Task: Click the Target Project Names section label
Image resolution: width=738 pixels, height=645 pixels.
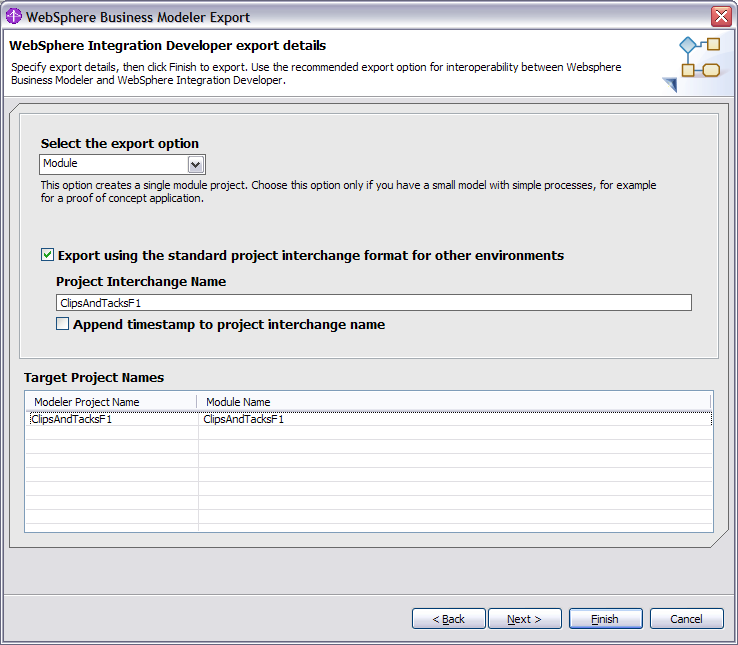Action: [x=94, y=378]
